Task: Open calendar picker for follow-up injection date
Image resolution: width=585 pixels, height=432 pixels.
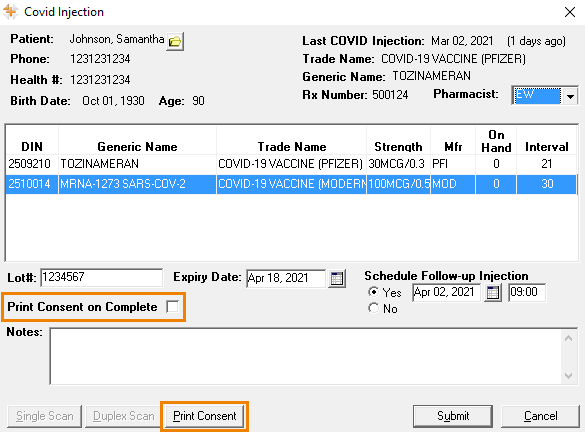Action: point(492,292)
